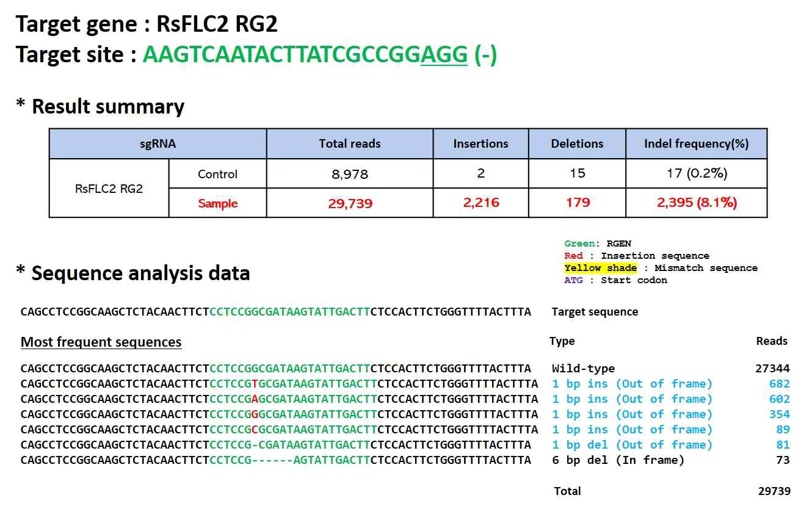Click the 'Total reads' column header
Viewport: 812px width, 506px height.
(350, 144)
